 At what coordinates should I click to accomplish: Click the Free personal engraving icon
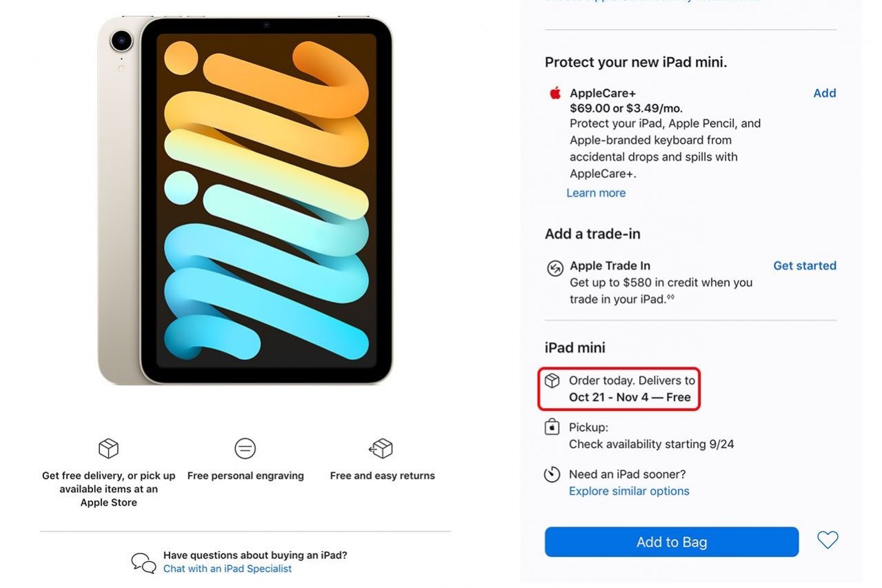[245, 449]
